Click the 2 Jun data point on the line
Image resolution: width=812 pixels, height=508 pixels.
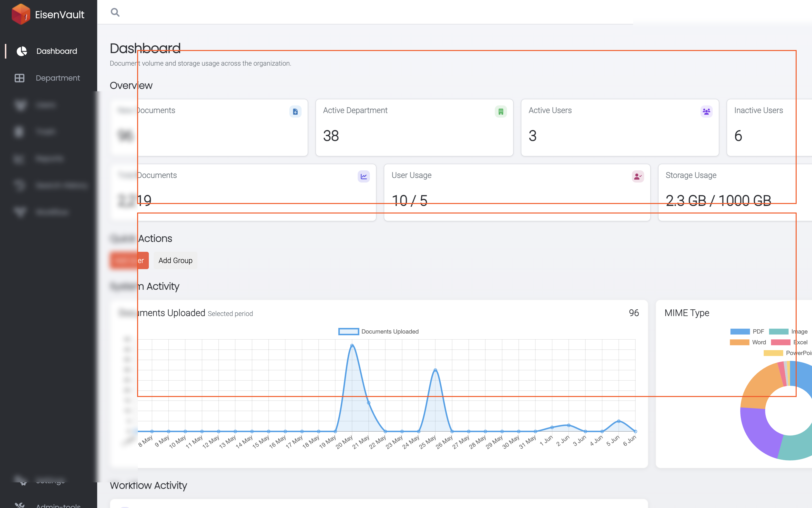click(x=568, y=425)
